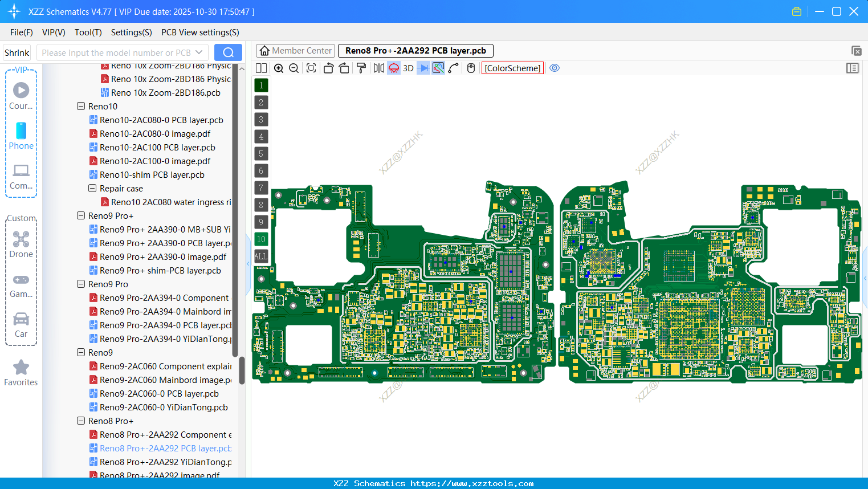
Task: Select the mirror flip tool
Action: pyautogui.click(x=378, y=68)
